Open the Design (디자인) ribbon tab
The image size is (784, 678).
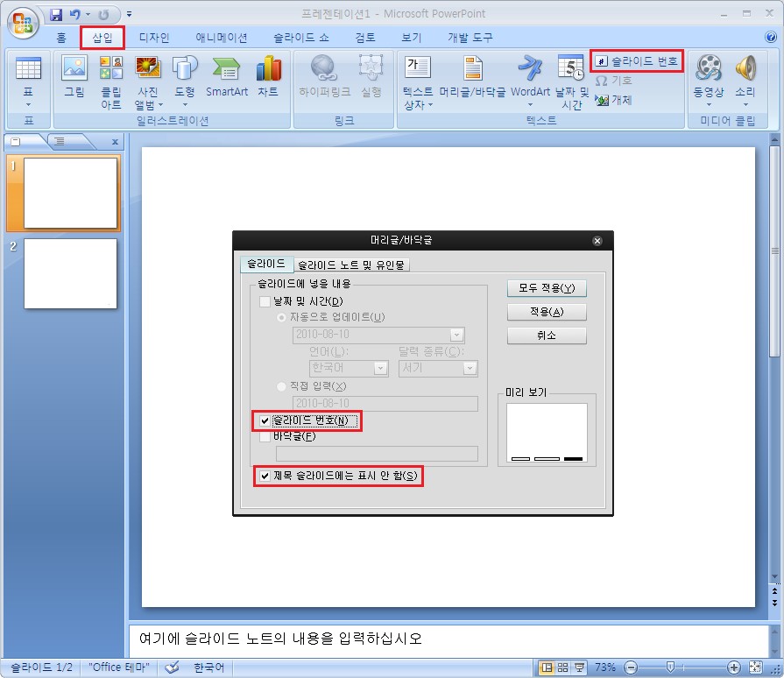(154, 38)
